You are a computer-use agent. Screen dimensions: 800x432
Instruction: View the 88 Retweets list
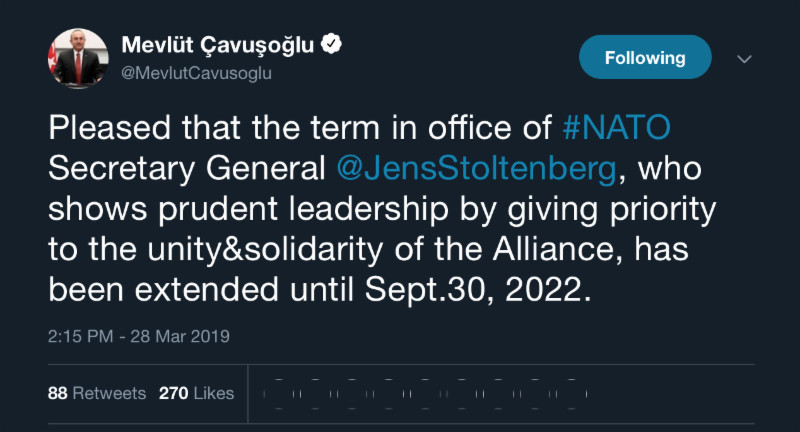(97, 393)
